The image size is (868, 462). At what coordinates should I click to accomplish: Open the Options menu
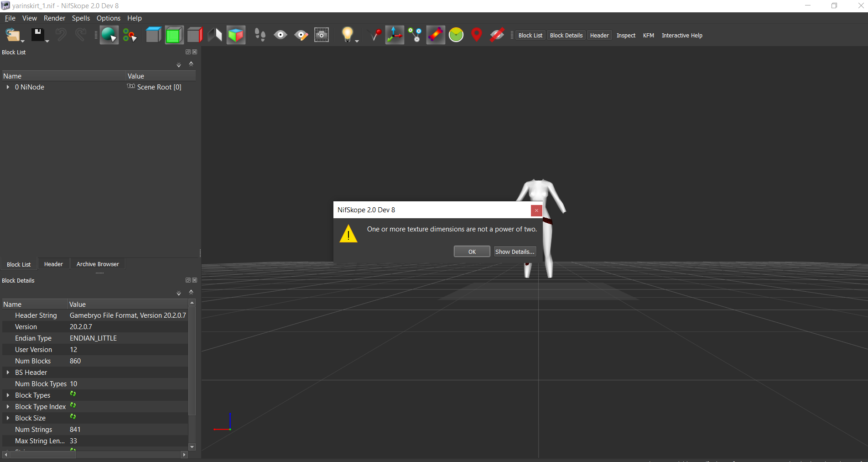[109, 18]
